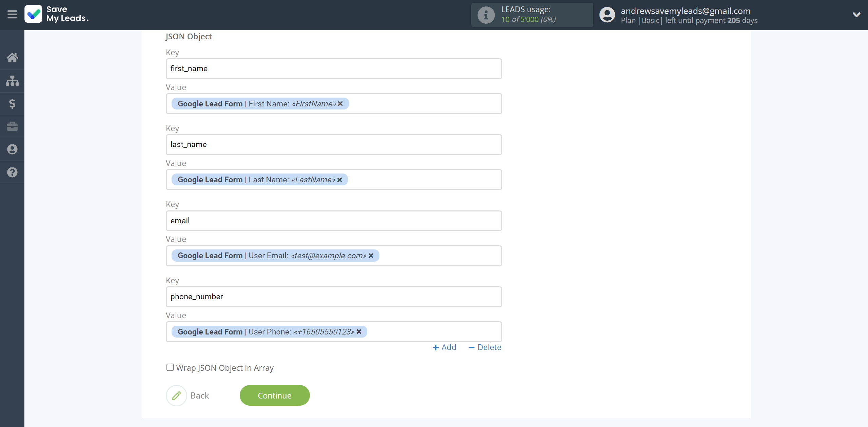Add a new key-value pair
Screen dimensions: 868x427
445,347
